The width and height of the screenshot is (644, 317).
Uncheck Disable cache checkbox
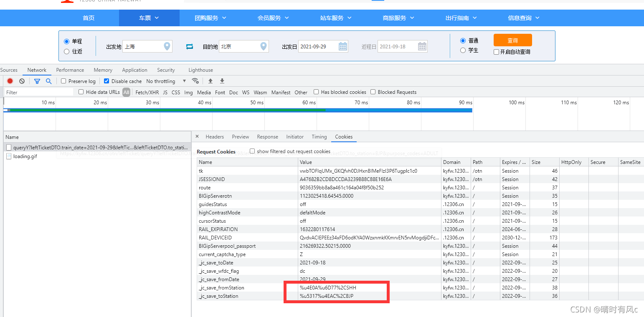pyautogui.click(x=106, y=81)
